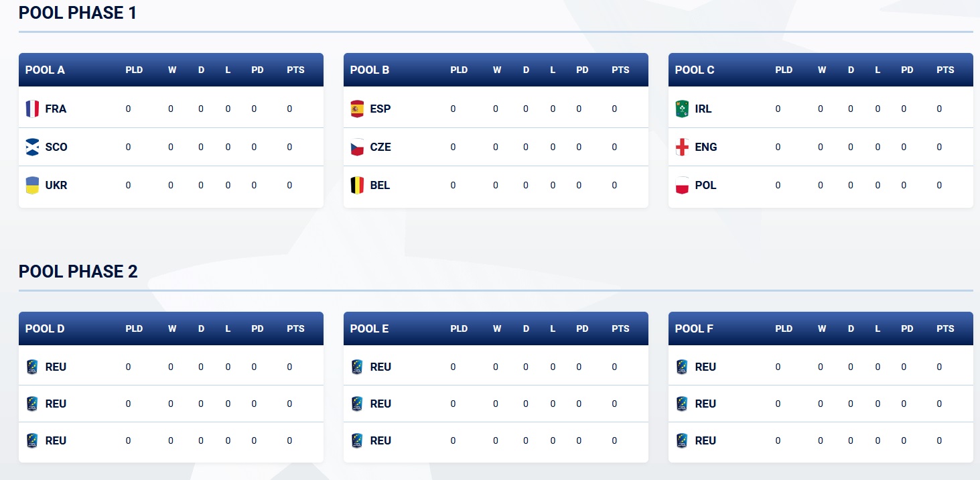Click the Czech Republic flag icon
This screenshot has width=980, height=480.
tap(357, 147)
